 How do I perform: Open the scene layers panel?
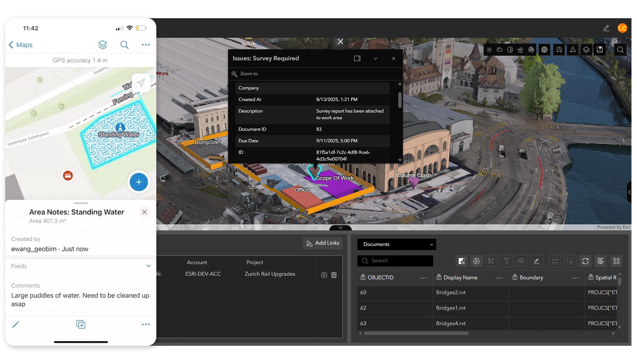pos(586,49)
